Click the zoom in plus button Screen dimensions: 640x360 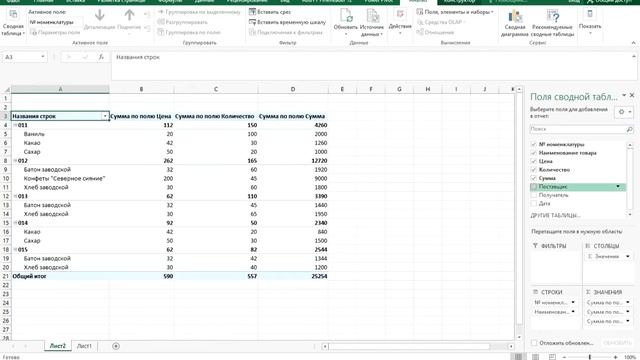point(616,357)
